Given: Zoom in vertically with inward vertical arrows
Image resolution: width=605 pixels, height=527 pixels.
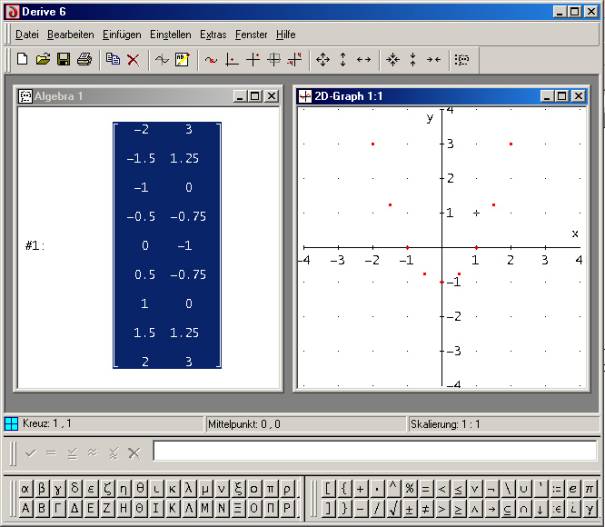Looking at the screenshot, I should [x=413, y=59].
